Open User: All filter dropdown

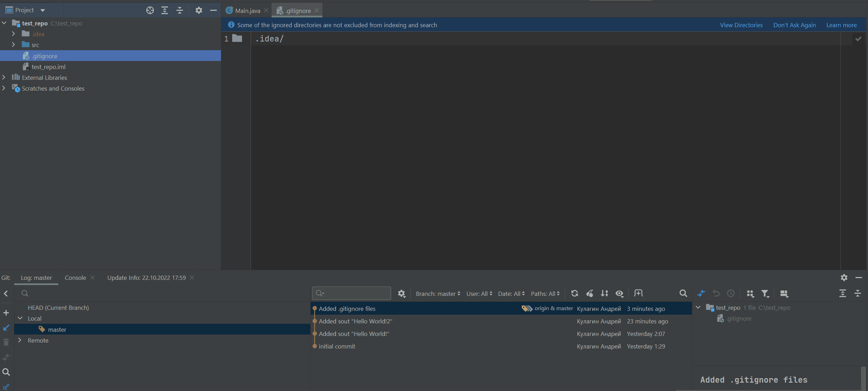coord(479,294)
